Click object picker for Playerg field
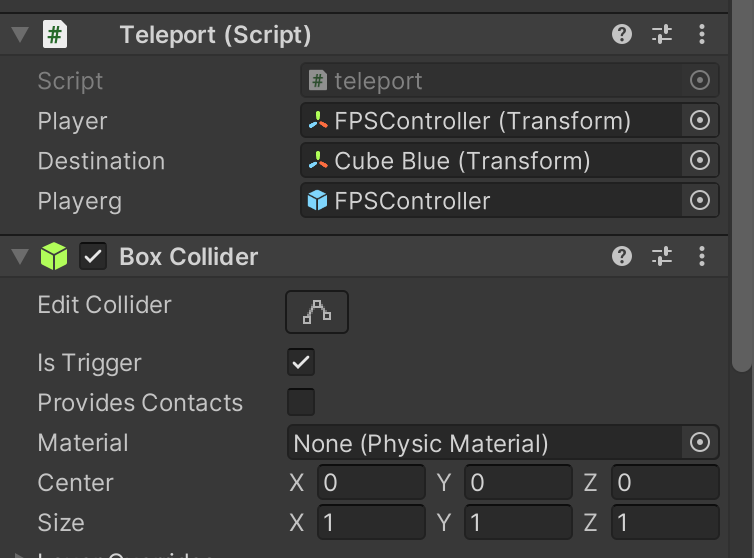This screenshot has width=754, height=558. coord(700,201)
